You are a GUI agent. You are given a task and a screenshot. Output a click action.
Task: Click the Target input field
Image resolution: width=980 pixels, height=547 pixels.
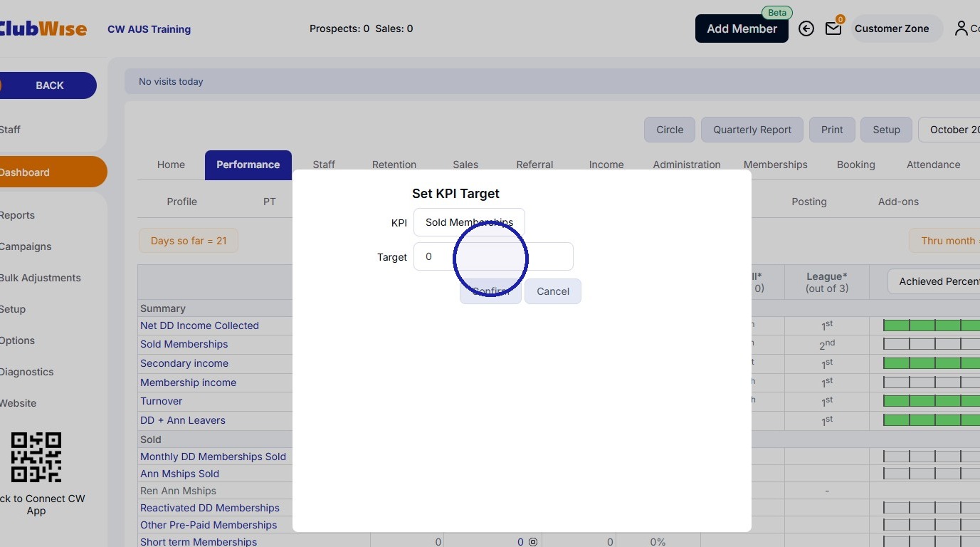(x=493, y=256)
